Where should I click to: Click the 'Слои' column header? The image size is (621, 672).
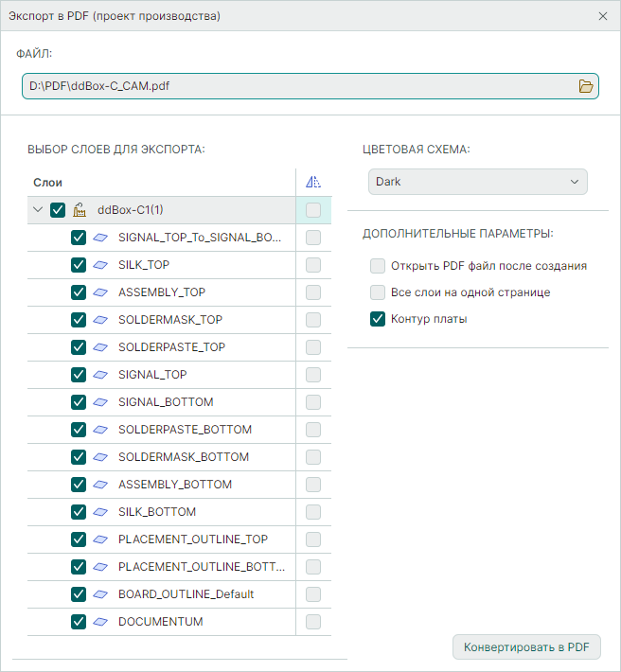48,183
